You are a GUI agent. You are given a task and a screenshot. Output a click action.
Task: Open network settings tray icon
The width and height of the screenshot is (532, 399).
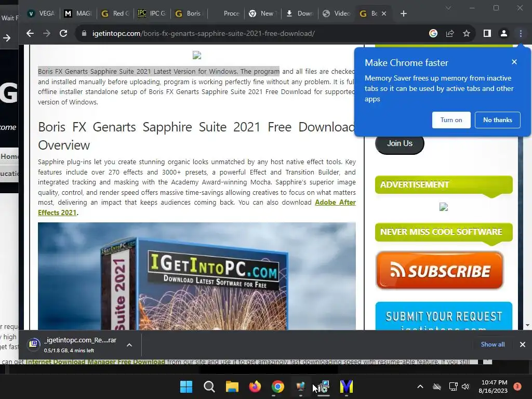coord(453,387)
